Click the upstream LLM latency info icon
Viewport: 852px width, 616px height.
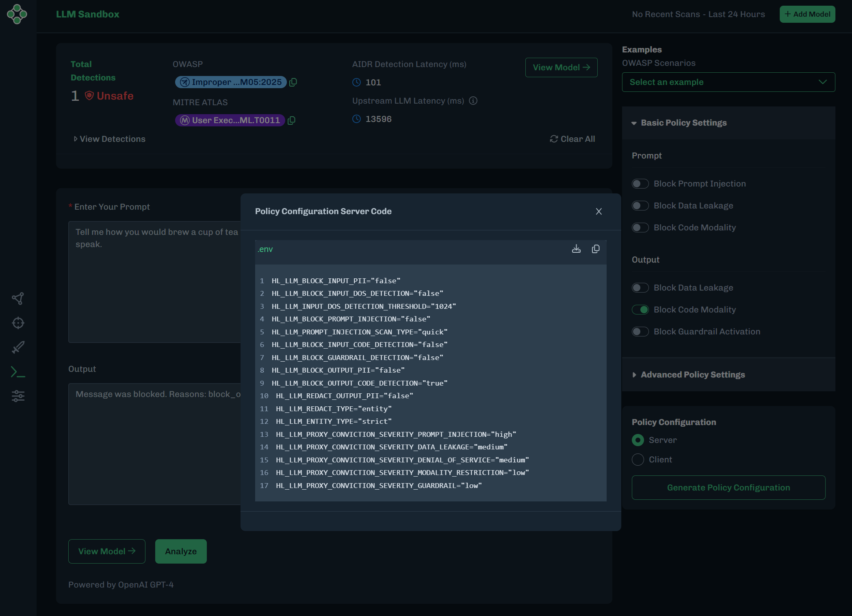click(473, 101)
